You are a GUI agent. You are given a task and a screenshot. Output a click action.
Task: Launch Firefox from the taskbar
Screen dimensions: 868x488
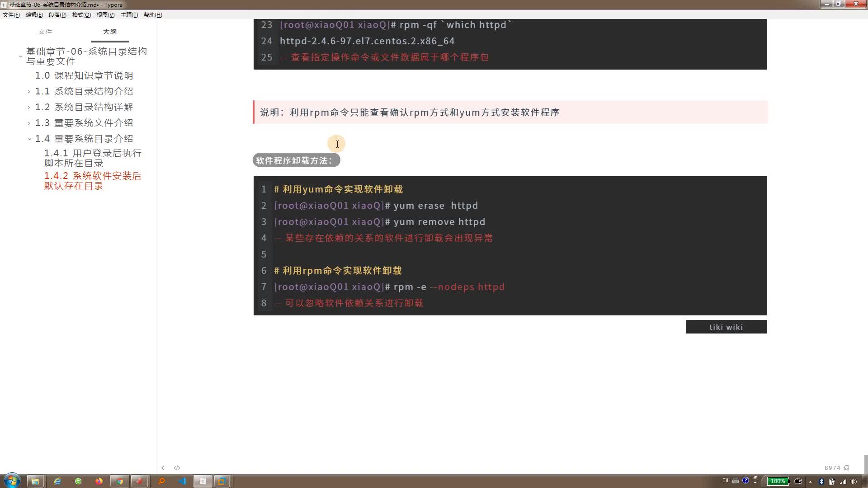(99, 481)
